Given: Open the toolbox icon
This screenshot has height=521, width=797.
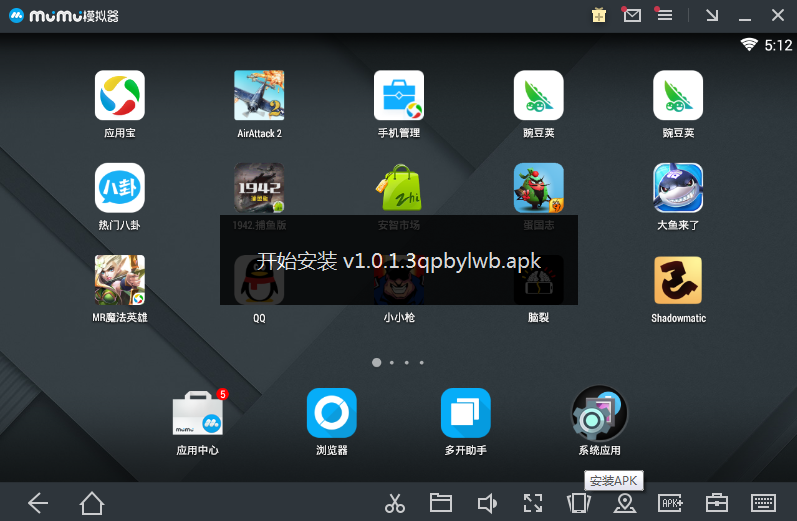Looking at the screenshot, I should tap(717, 503).
